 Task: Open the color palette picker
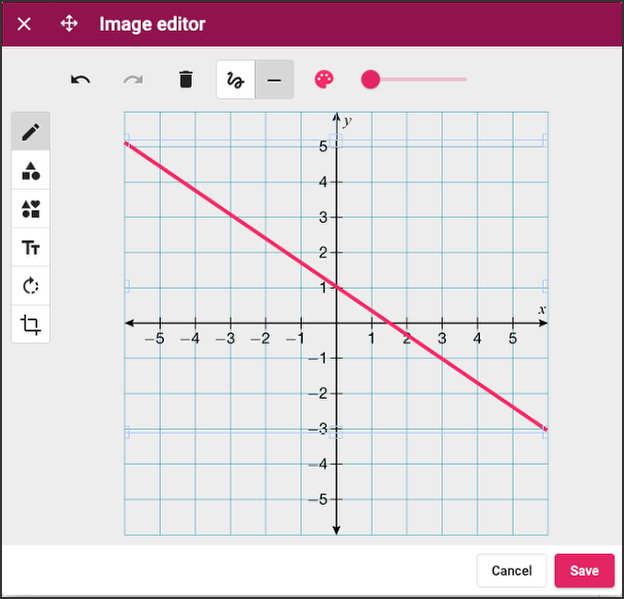coord(324,80)
